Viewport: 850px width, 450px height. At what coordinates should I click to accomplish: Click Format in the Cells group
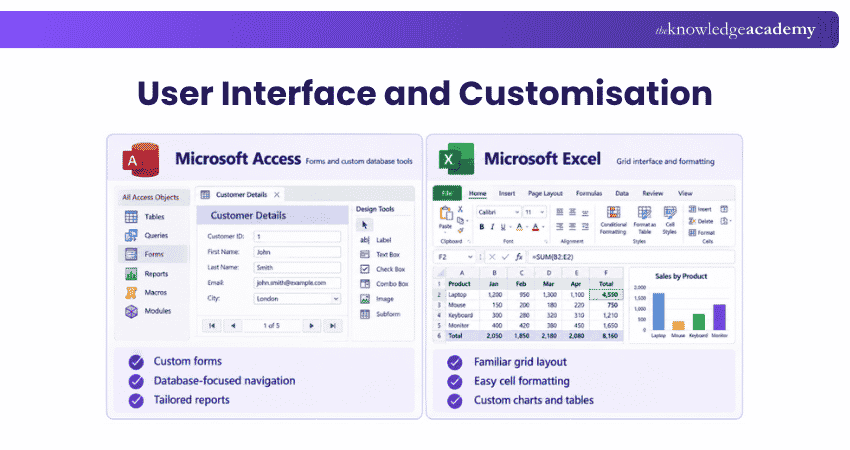[701, 233]
